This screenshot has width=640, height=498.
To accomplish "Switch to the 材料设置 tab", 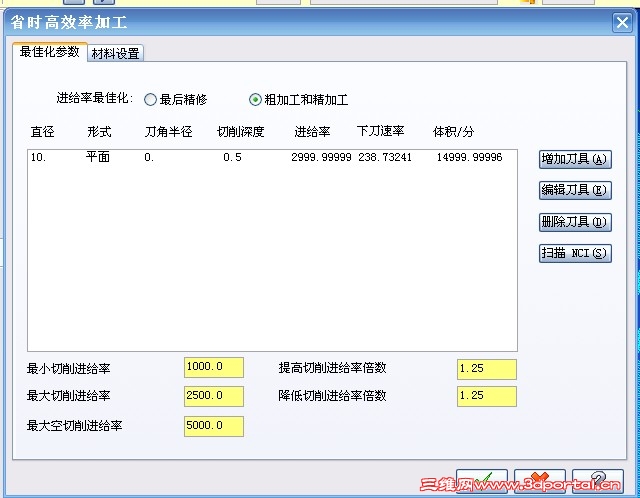I will (x=116, y=53).
